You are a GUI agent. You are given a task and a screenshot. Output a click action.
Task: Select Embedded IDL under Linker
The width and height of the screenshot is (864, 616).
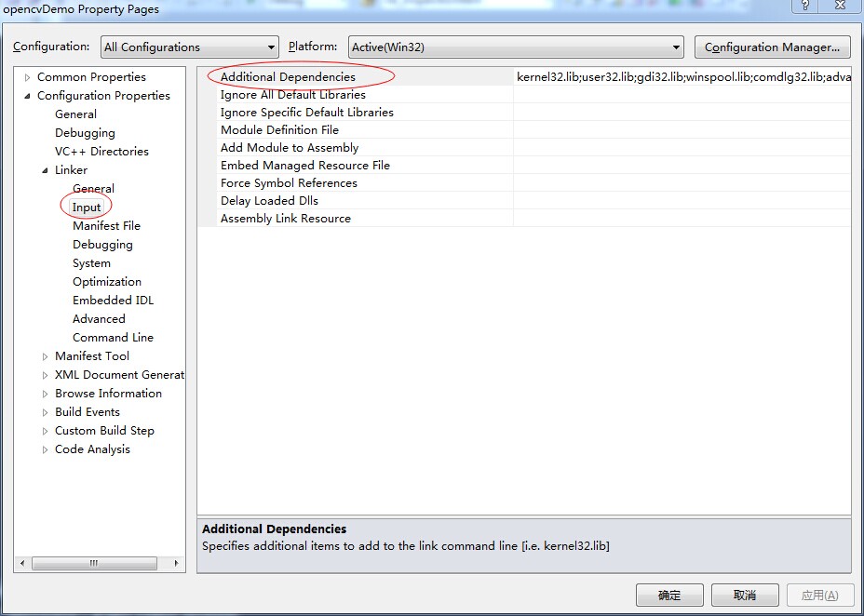pos(113,300)
